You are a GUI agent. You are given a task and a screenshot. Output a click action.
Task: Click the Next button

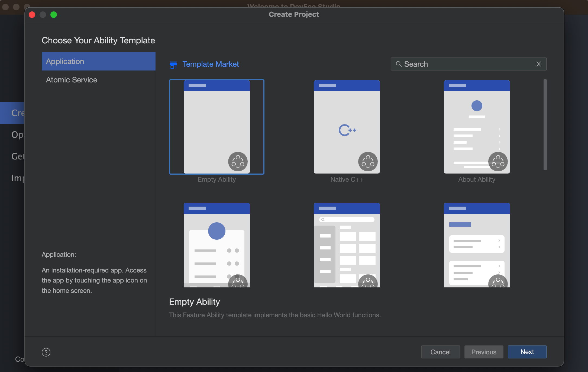[x=527, y=352]
